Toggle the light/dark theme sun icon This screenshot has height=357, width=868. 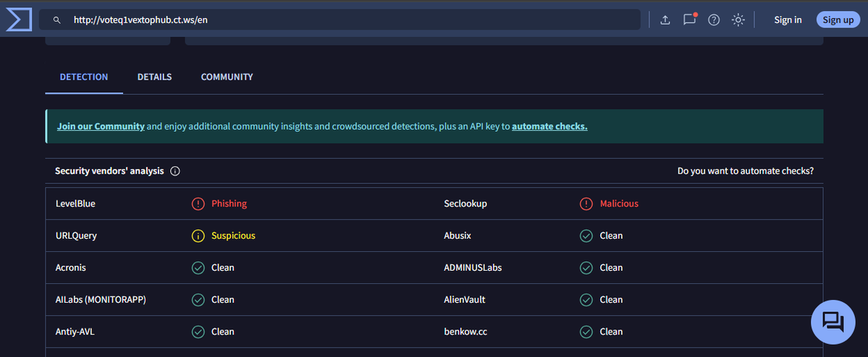click(738, 20)
